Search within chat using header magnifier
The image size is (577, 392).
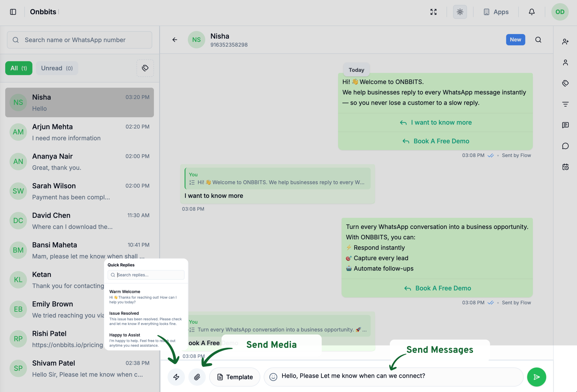tap(538, 40)
